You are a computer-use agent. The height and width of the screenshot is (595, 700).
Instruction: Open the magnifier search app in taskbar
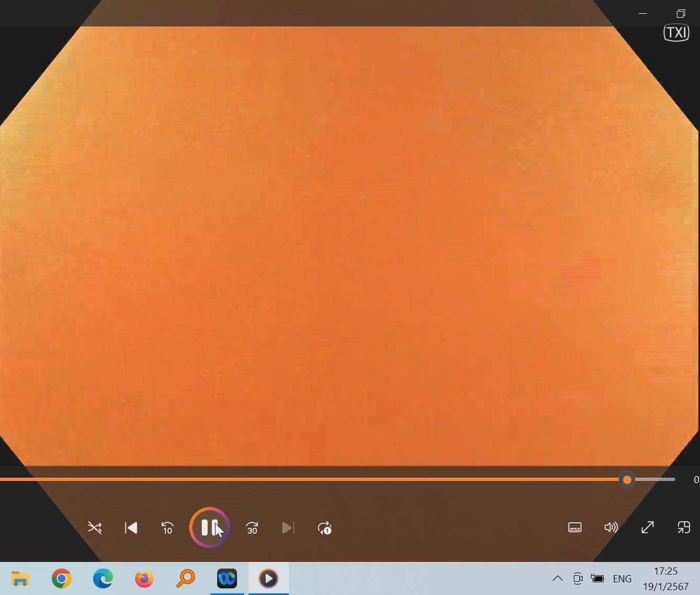186,578
